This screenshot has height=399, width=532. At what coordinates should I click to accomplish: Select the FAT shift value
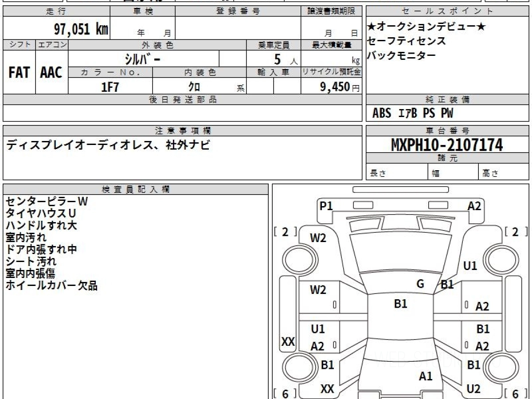pyautogui.click(x=19, y=73)
